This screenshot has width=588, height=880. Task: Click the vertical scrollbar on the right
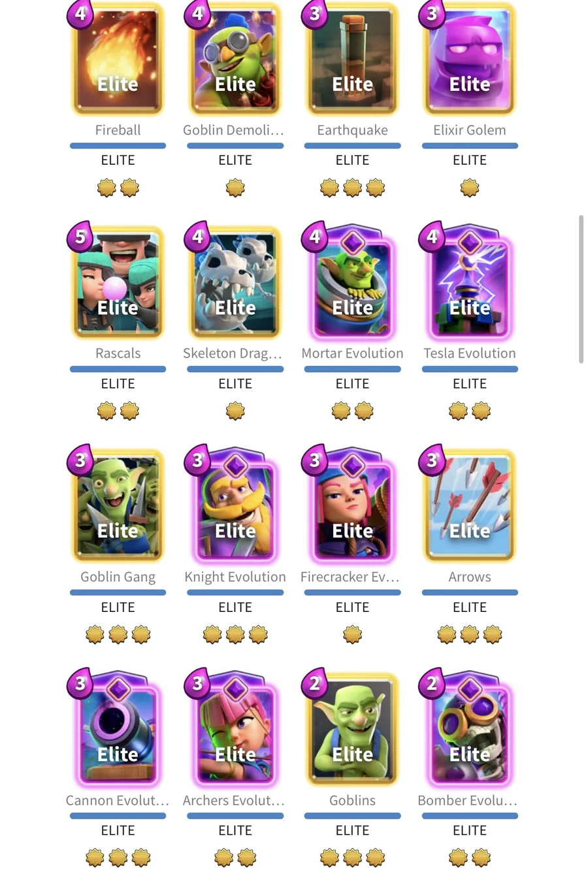pos(581,288)
